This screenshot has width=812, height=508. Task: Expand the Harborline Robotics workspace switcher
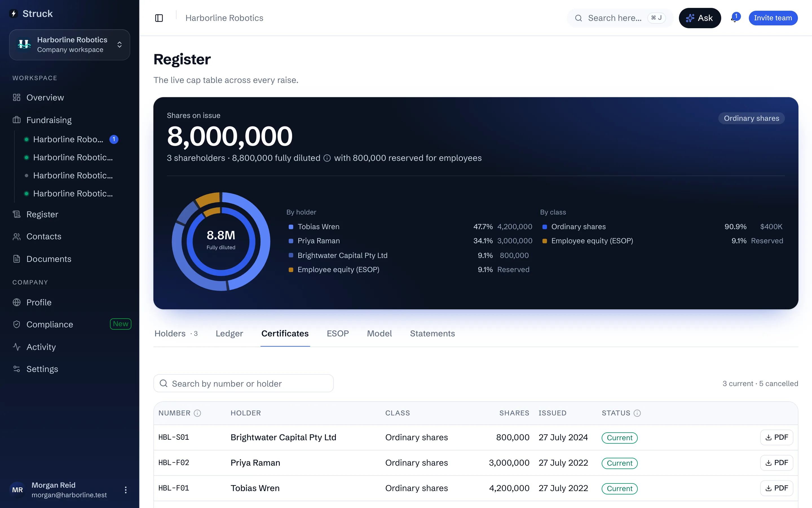pyautogui.click(x=69, y=45)
